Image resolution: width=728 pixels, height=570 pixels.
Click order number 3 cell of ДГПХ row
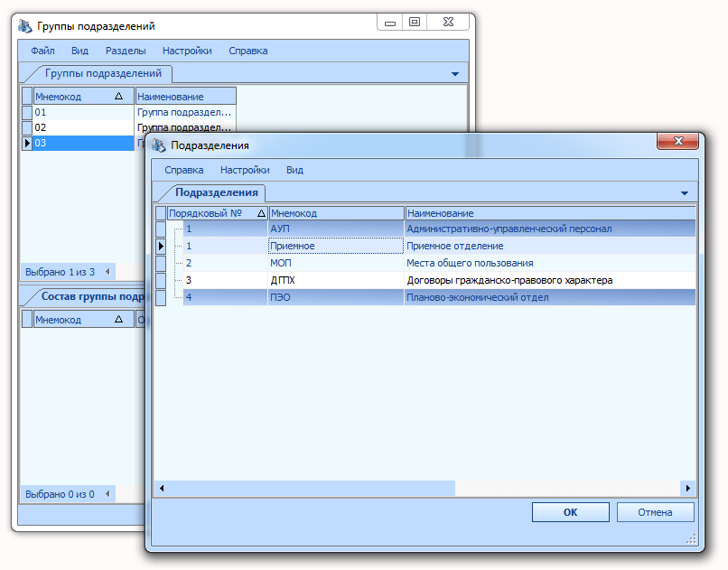pos(226,280)
